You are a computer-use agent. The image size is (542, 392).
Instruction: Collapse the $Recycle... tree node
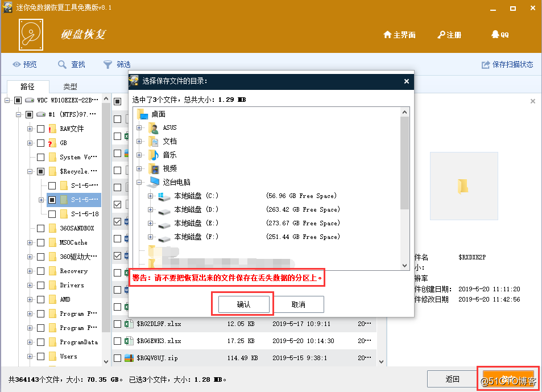(30, 171)
